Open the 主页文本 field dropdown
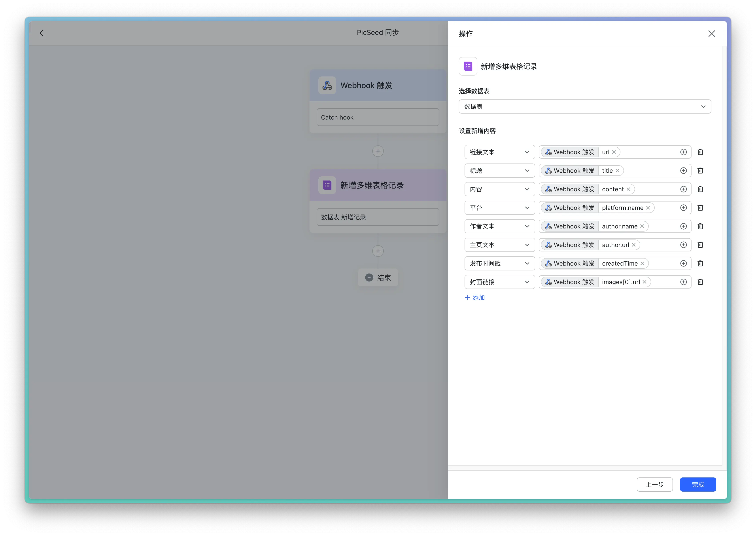 (499, 245)
